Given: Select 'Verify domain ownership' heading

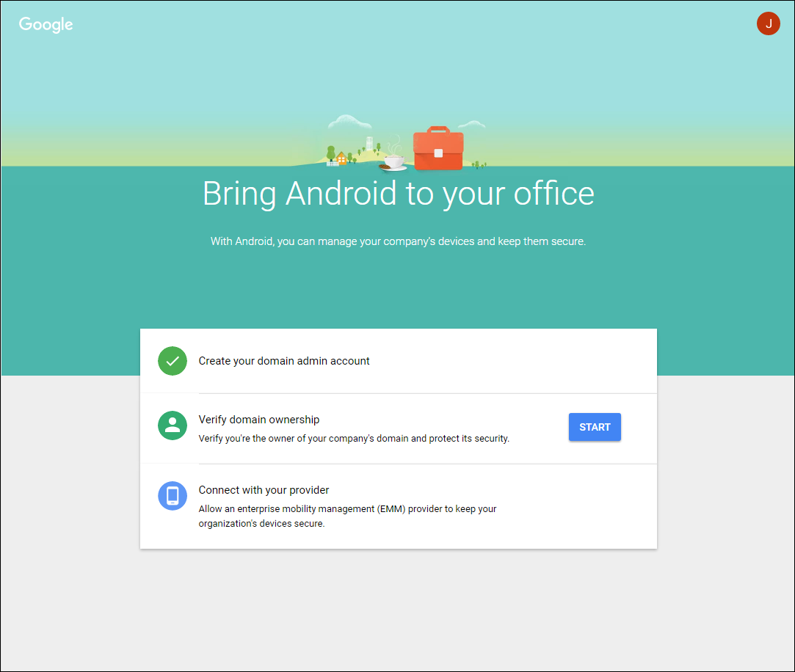Looking at the screenshot, I should pos(259,420).
